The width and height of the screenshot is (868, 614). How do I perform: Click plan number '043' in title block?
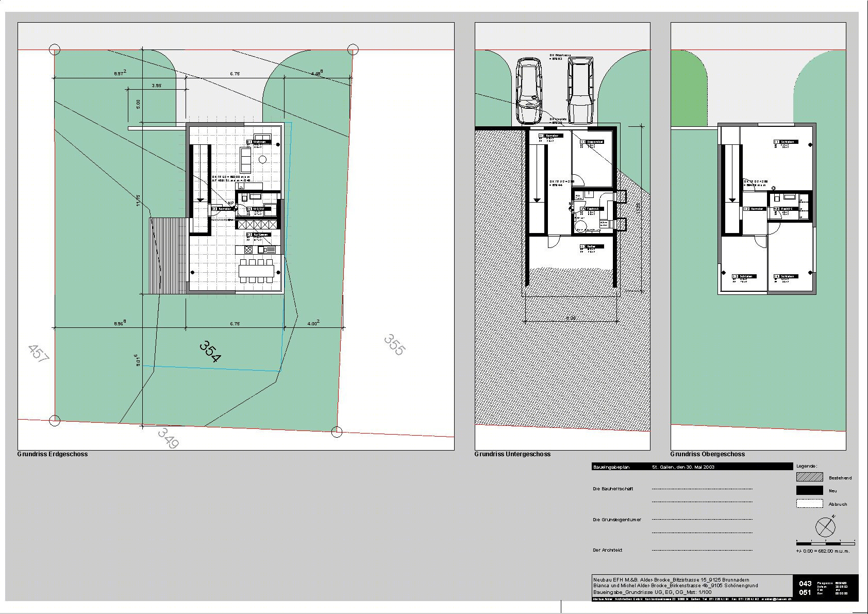coord(805,584)
